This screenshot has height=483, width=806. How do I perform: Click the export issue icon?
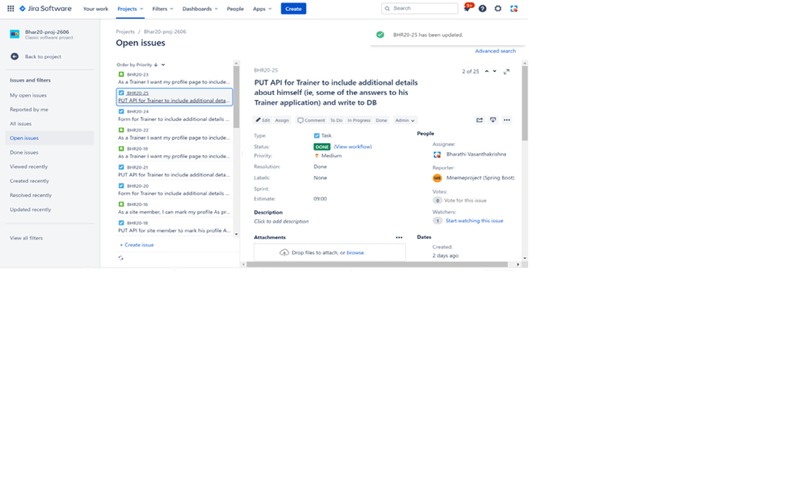[x=493, y=120]
